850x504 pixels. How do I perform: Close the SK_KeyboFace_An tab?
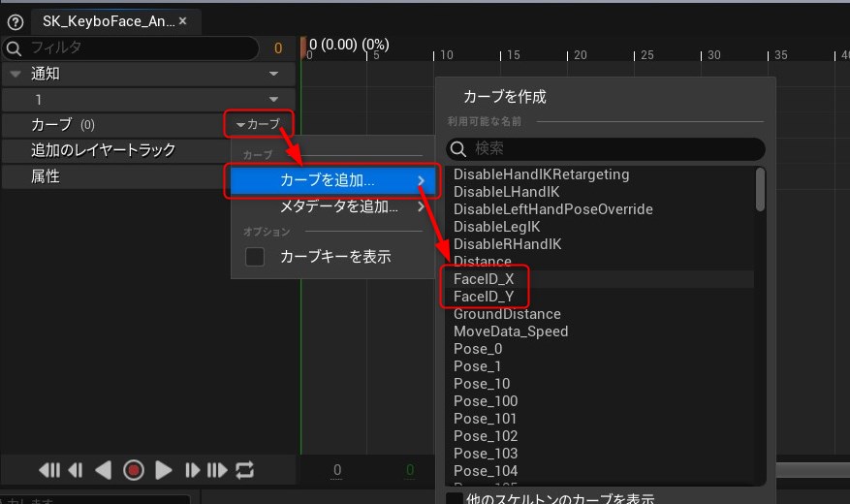[182, 21]
